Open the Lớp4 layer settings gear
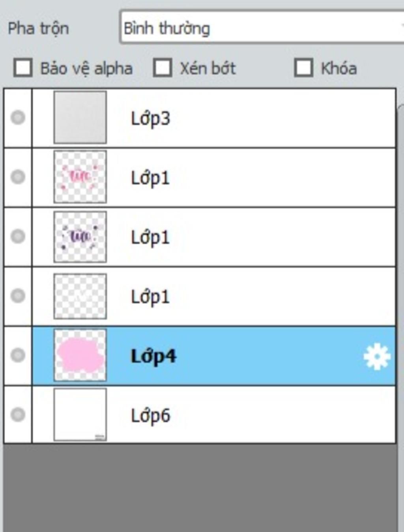 tap(377, 356)
